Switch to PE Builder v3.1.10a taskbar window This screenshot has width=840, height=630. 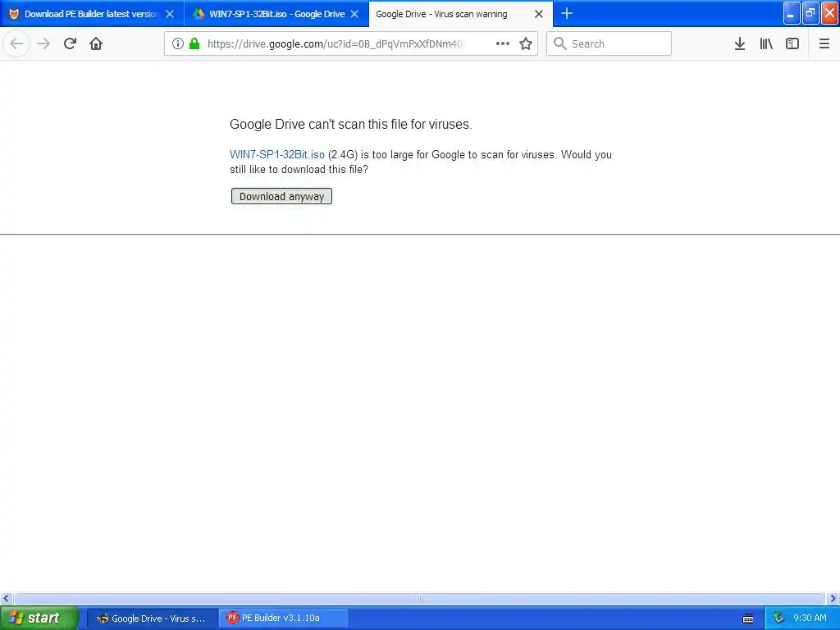[x=283, y=619]
